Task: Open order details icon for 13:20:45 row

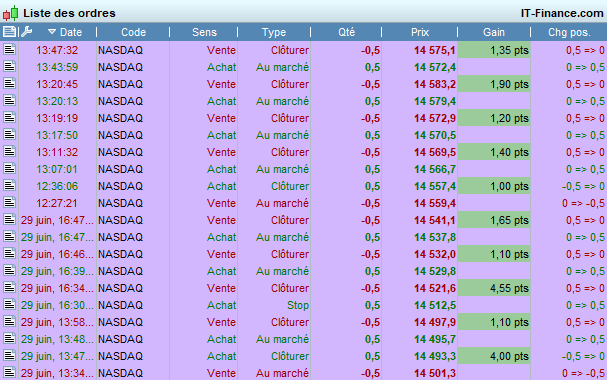Action: [9, 84]
